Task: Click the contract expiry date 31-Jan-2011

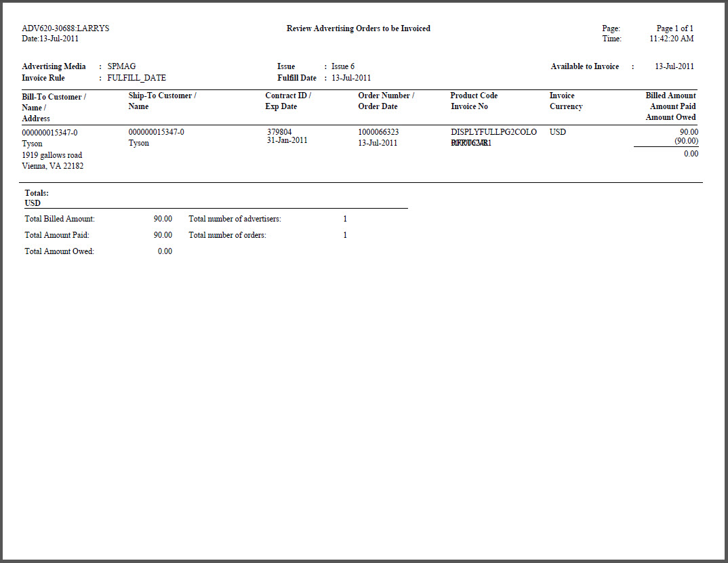Action: click(x=289, y=141)
